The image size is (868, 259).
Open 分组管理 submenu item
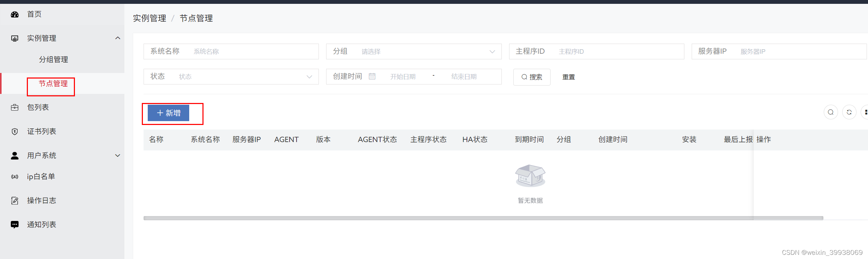[x=54, y=60]
